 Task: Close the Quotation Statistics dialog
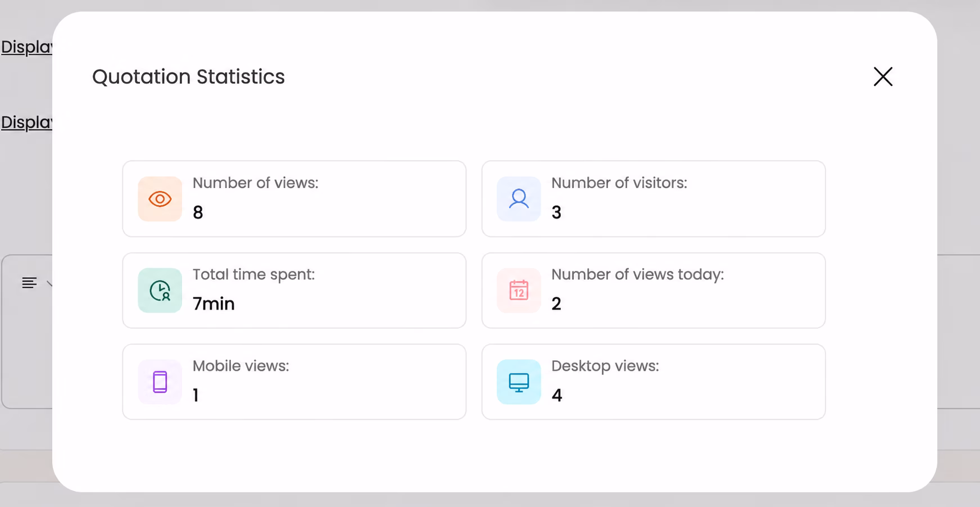(883, 76)
